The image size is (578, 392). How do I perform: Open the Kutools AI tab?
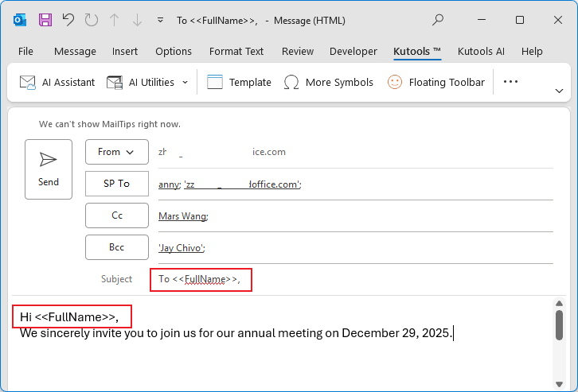pyautogui.click(x=481, y=51)
